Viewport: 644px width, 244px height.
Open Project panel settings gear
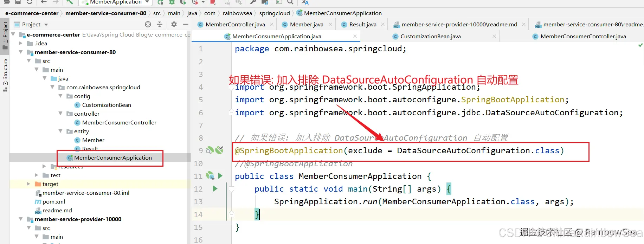click(174, 24)
